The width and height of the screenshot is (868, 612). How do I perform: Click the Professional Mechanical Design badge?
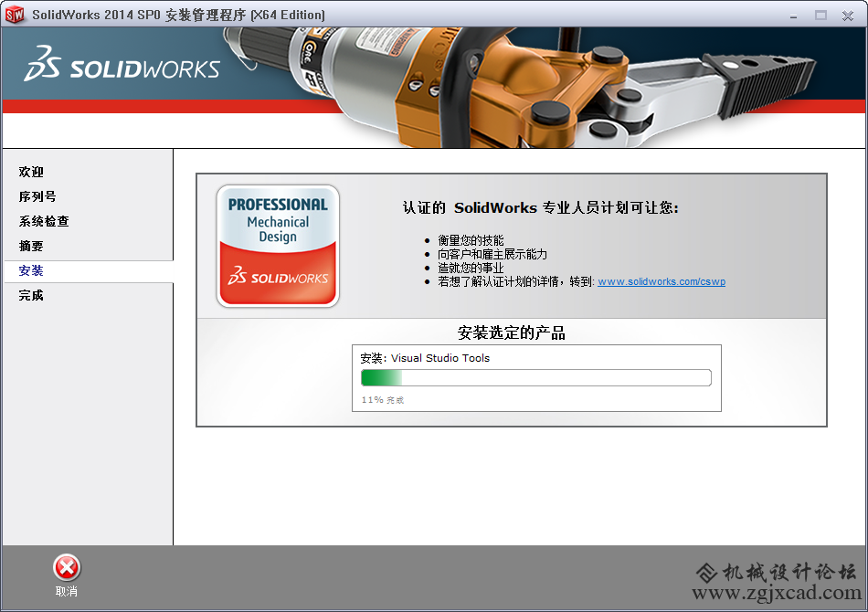[278, 247]
